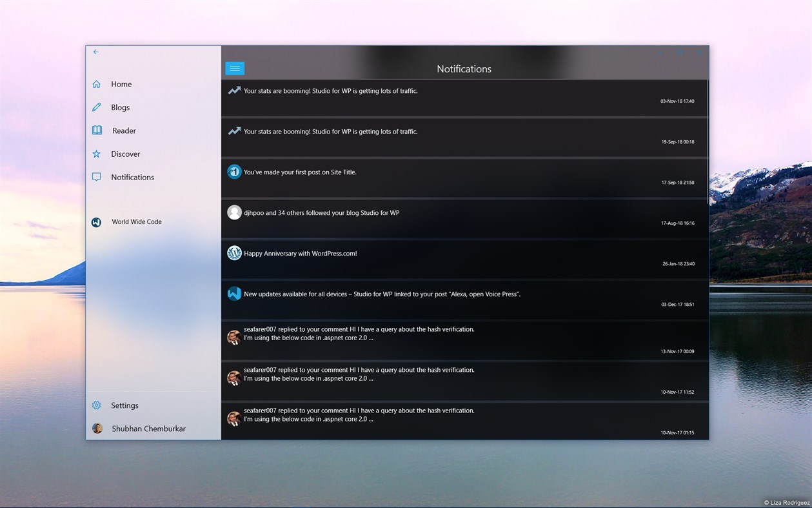Collapse the sidebar using the back arrow
The height and width of the screenshot is (508, 812).
[x=95, y=52]
